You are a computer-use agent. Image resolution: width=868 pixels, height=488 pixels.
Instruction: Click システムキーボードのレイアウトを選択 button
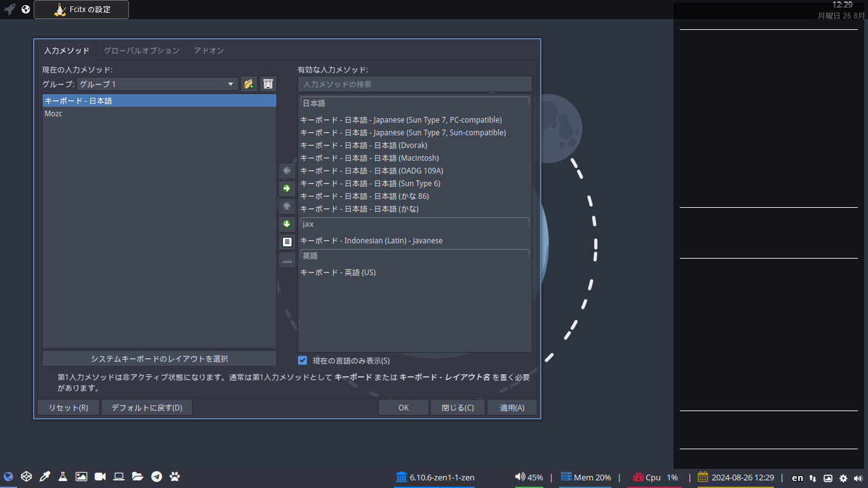(x=159, y=358)
